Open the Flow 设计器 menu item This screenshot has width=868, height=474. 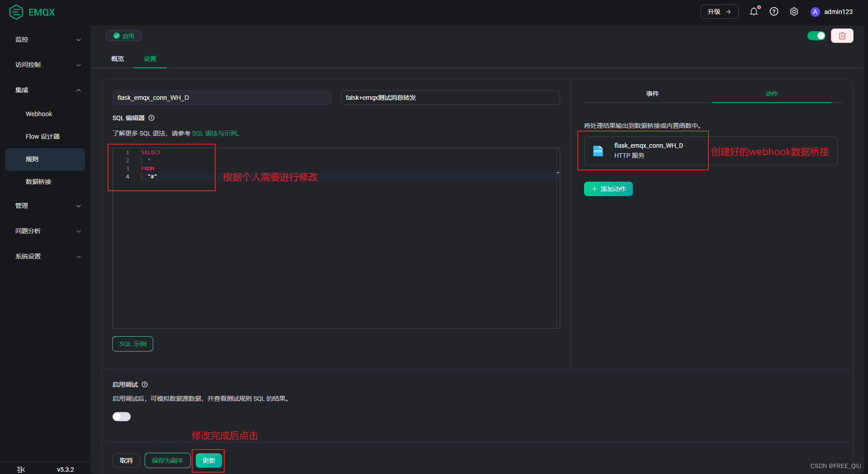(45, 136)
